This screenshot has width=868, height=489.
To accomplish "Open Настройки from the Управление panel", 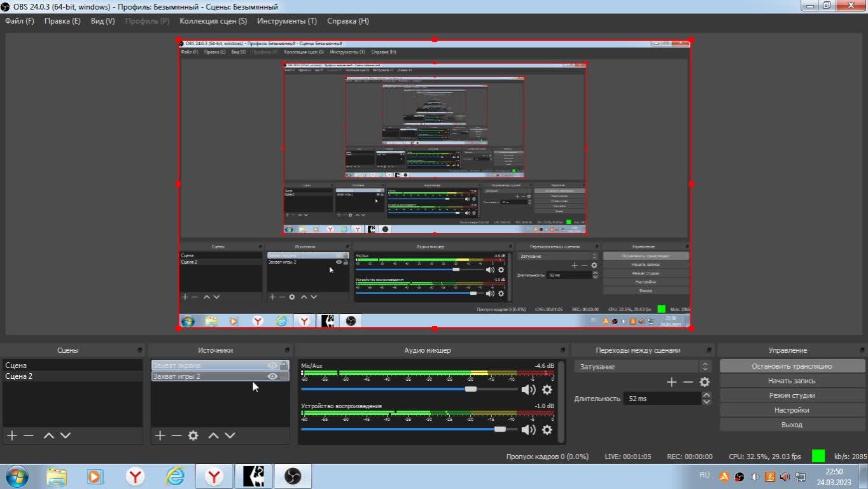I will [792, 410].
